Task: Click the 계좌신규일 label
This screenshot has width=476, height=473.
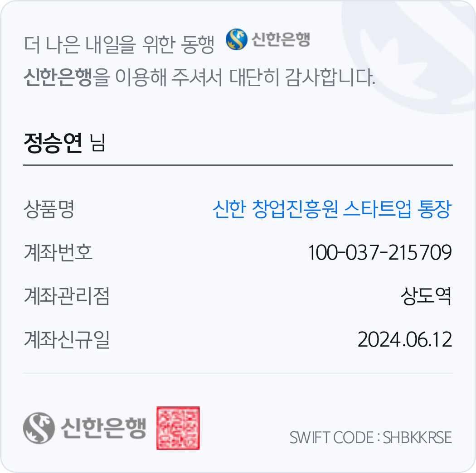Action: [67, 339]
